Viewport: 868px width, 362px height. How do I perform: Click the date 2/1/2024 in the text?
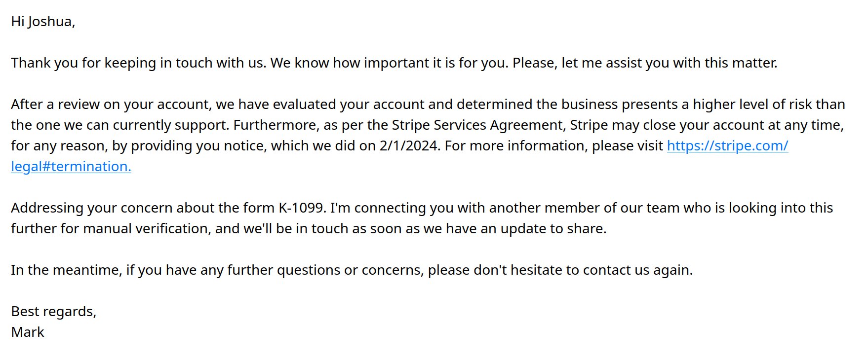(x=409, y=146)
